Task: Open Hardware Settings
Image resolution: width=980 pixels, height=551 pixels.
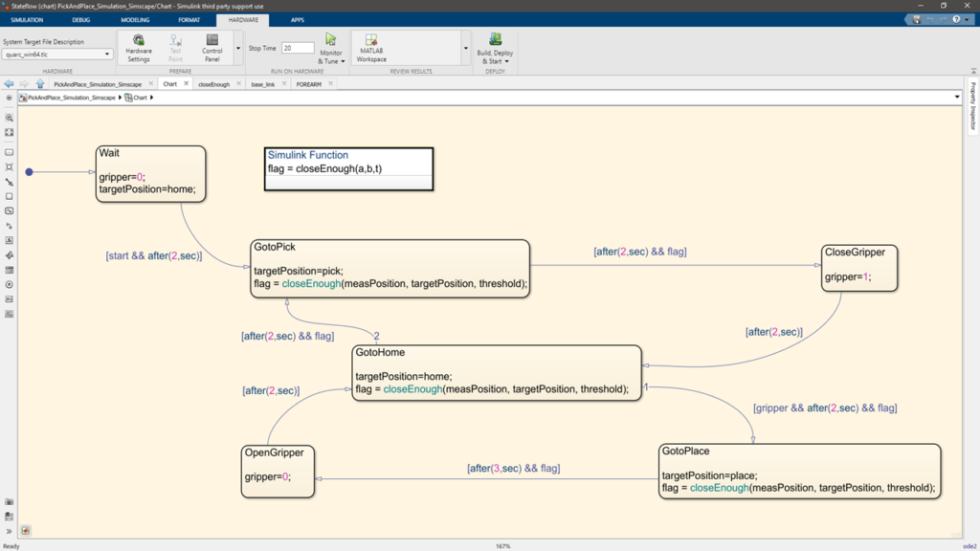Action: pyautogui.click(x=139, y=48)
